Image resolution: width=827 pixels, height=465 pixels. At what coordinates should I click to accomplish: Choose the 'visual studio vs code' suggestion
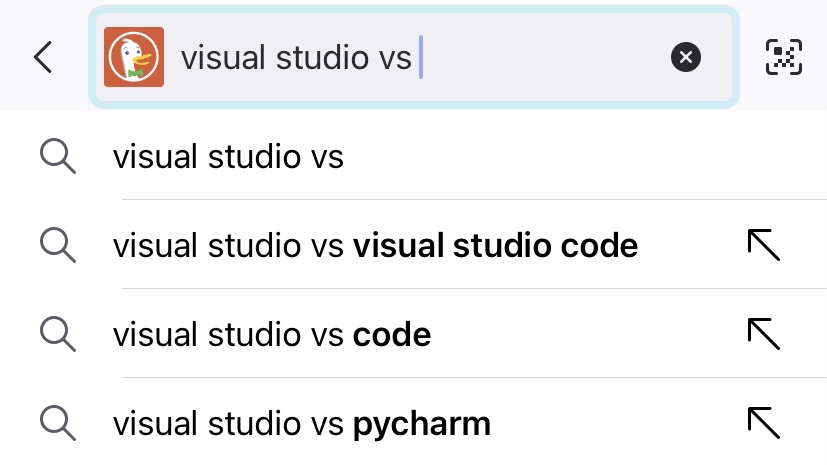pos(272,334)
